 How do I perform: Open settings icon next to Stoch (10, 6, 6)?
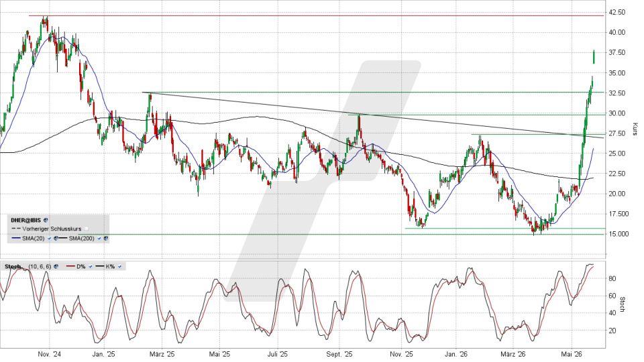pyautogui.click(x=56, y=266)
